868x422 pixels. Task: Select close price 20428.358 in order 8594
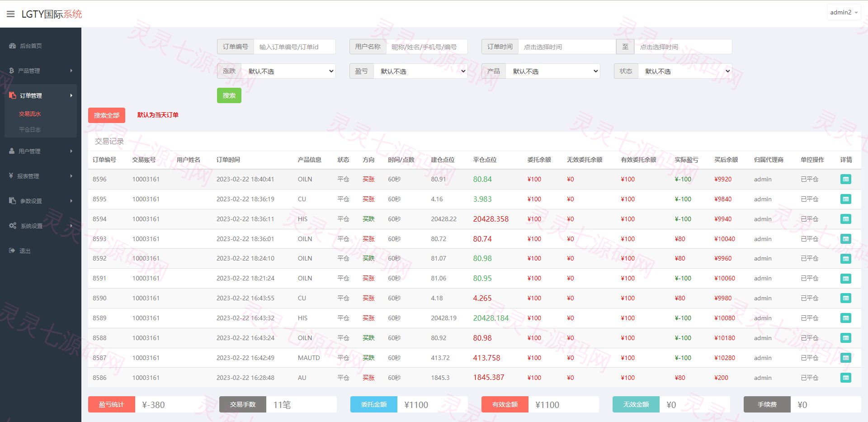pos(491,219)
